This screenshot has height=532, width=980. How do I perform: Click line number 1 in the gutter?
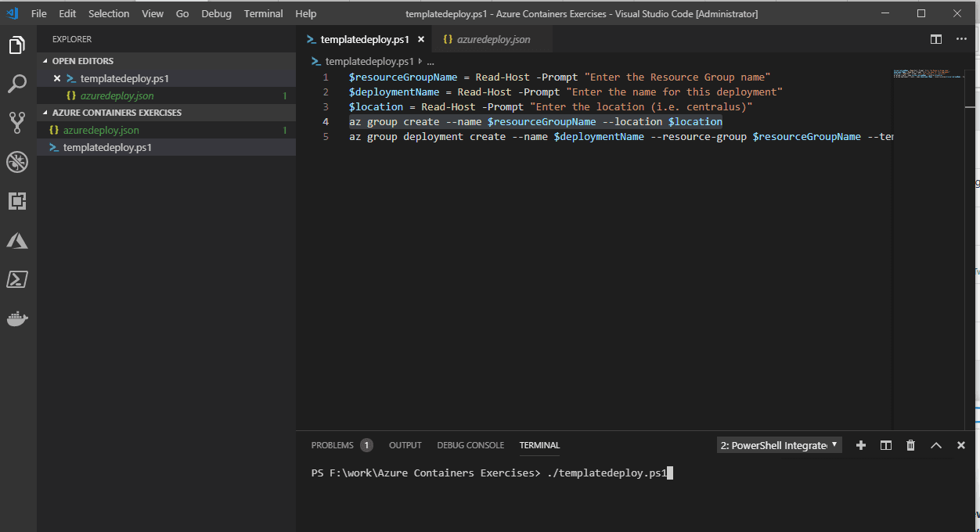click(x=326, y=77)
